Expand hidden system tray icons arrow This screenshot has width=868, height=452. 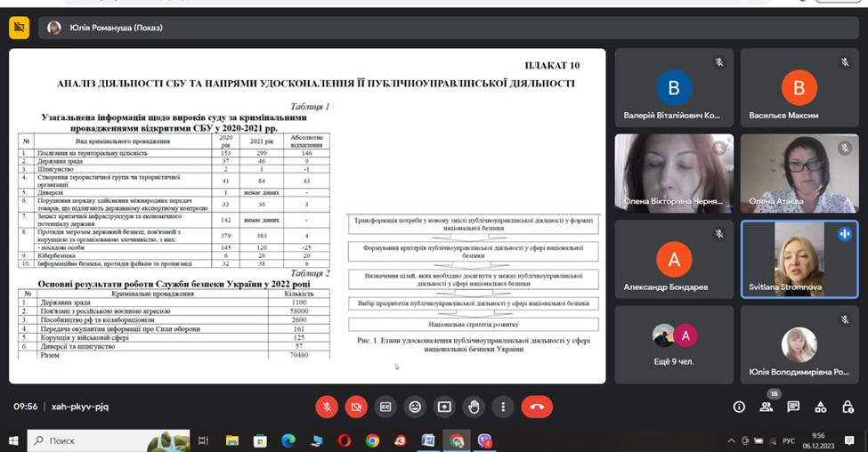731,441
